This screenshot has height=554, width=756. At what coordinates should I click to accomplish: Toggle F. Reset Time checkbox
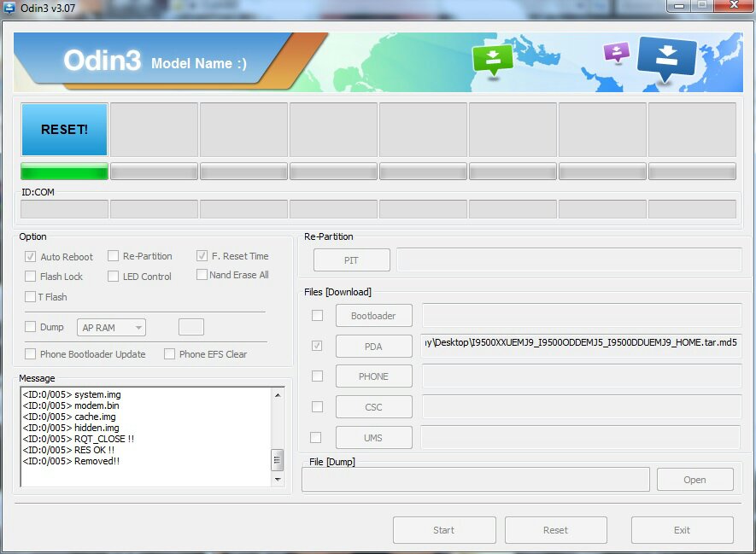pos(202,256)
